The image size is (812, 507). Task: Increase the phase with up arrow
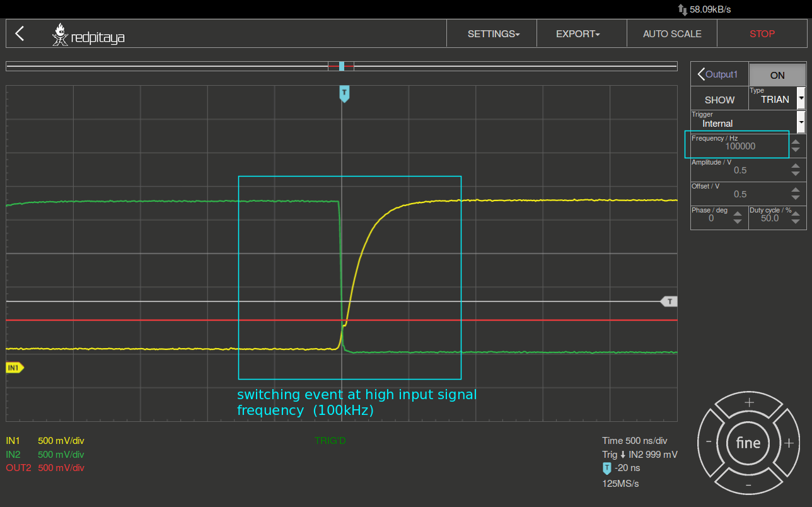click(738, 214)
